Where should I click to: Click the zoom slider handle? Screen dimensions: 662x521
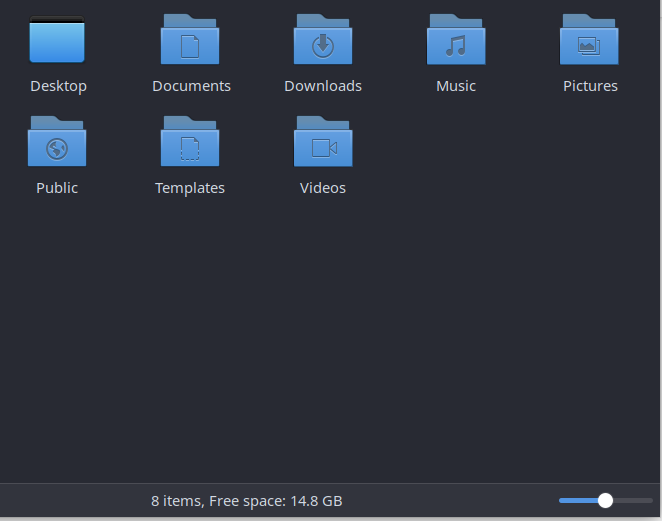(x=605, y=500)
